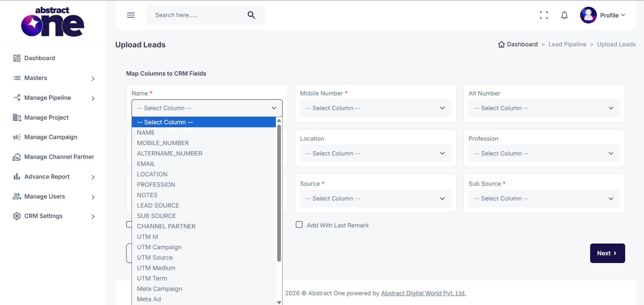Pick UTM Source option

(204, 258)
